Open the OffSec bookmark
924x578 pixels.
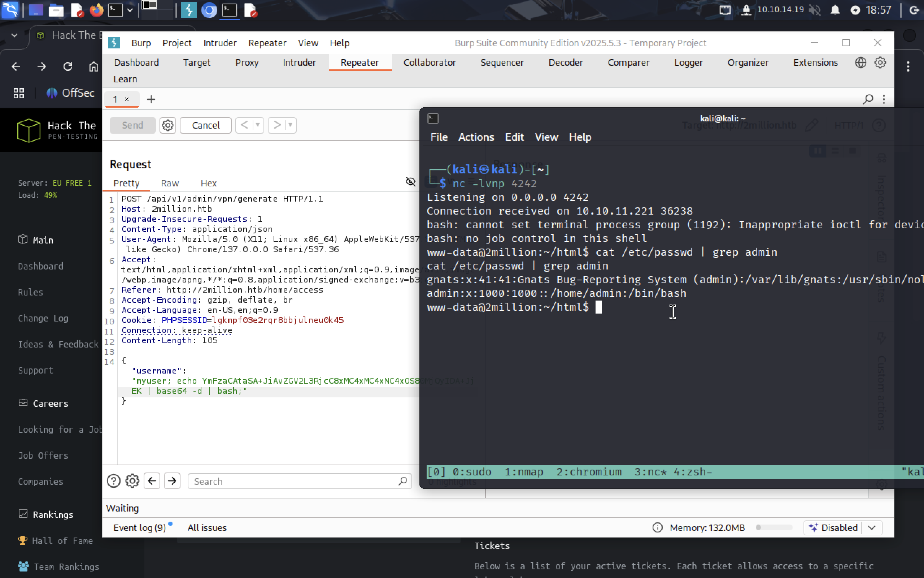pyautogui.click(x=70, y=93)
